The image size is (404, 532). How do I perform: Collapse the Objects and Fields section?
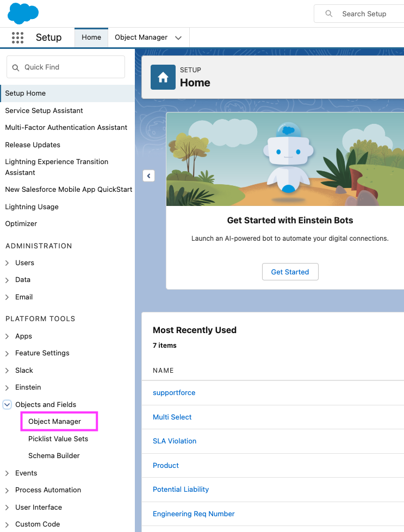tap(7, 404)
